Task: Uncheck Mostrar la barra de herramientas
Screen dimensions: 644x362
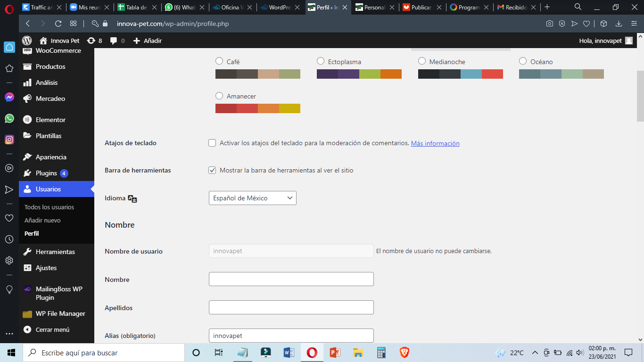Action: [x=212, y=170]
